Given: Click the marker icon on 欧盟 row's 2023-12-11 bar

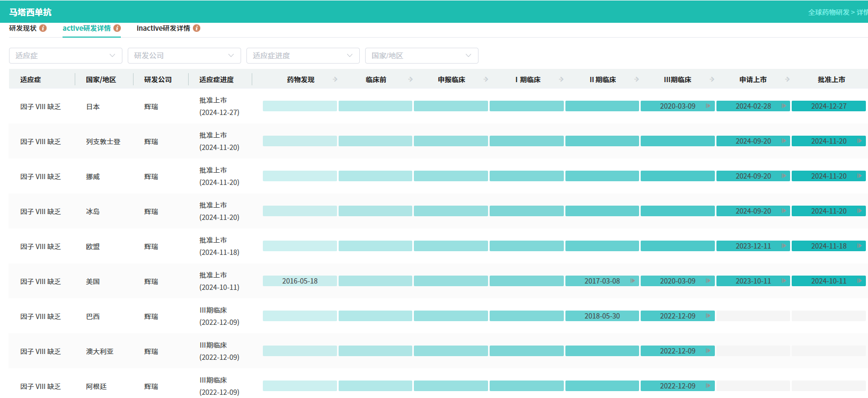Looking at the screenshot, I should [x=783, y=246].
